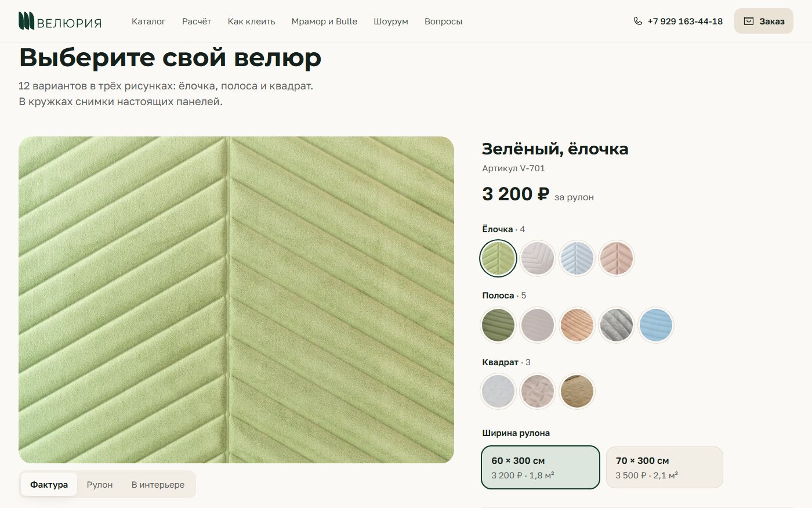Pick the grey textured Полоса swatch

(617, 325)
